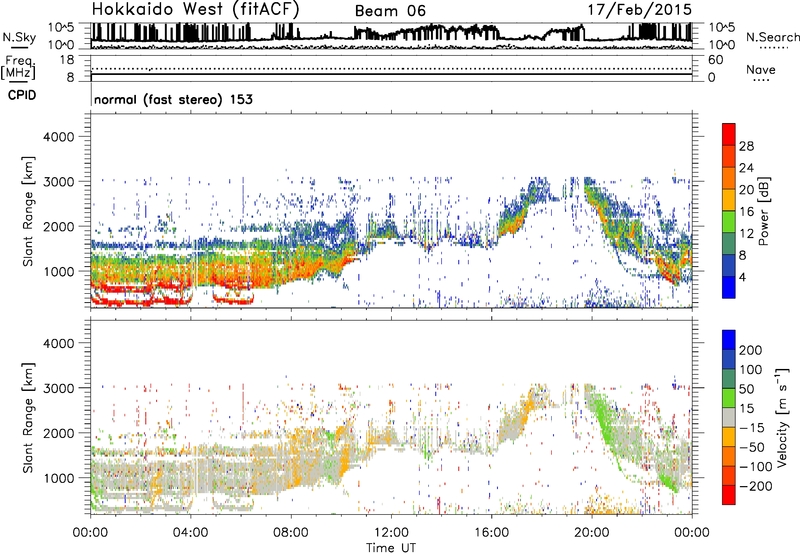Click the dotted Nave legend line sample
Screen dimensions: 800x554
click(x=761, y=81)
